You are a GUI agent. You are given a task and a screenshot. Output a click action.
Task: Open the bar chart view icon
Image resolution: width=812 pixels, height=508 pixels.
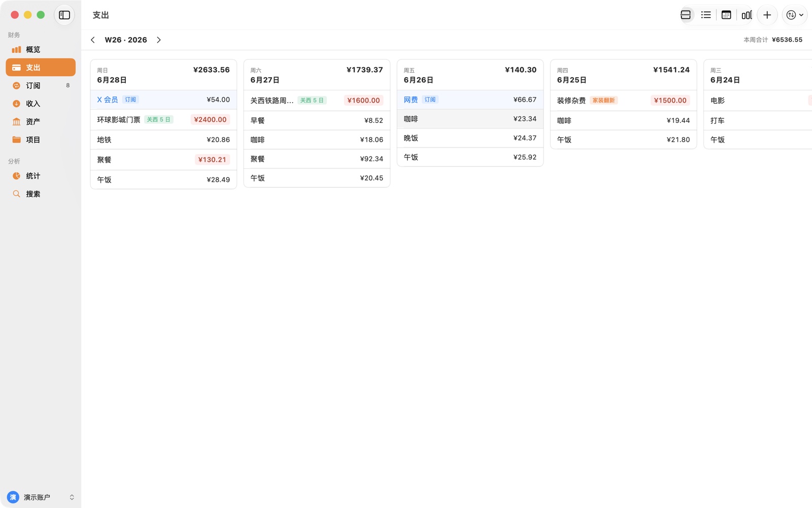[x=747, y=15]
